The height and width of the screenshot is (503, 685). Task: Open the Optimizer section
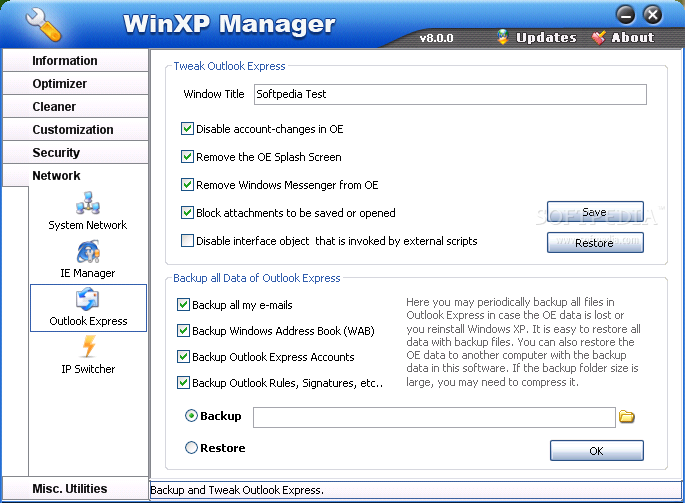point(76,83)
